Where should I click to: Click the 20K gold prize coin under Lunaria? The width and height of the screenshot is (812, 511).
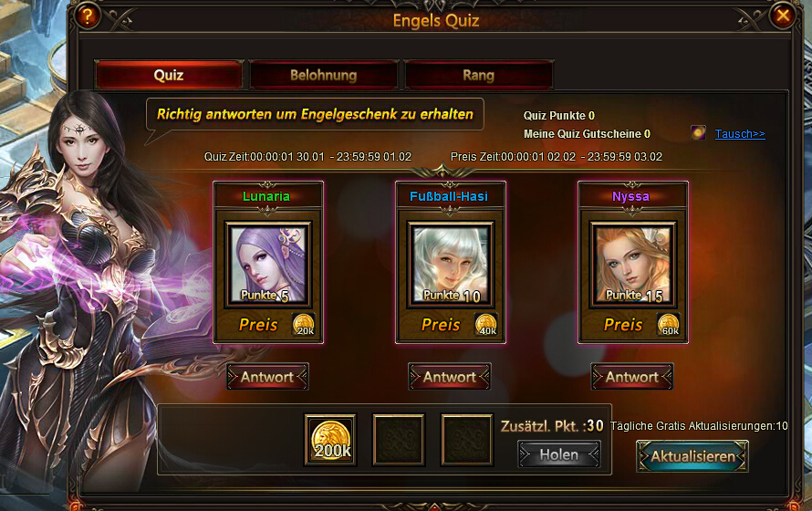304,325
